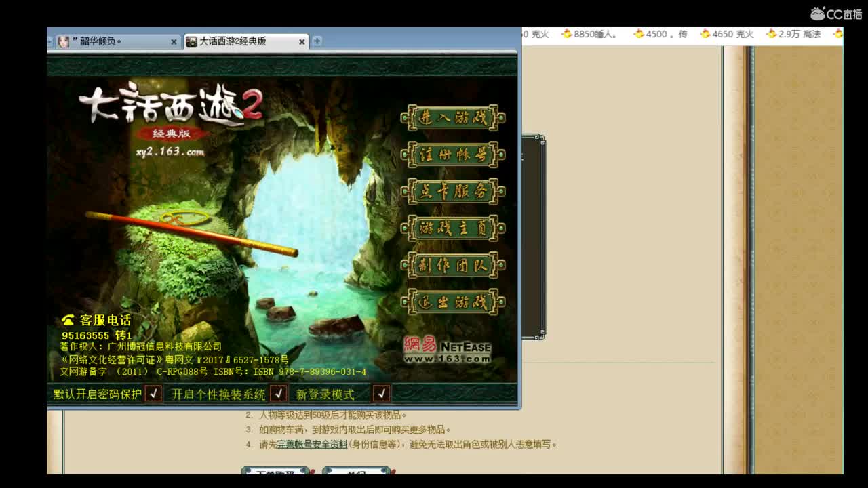
Task: Close the 大话西游2经典版 tab
Action: (x=302, y=42)
